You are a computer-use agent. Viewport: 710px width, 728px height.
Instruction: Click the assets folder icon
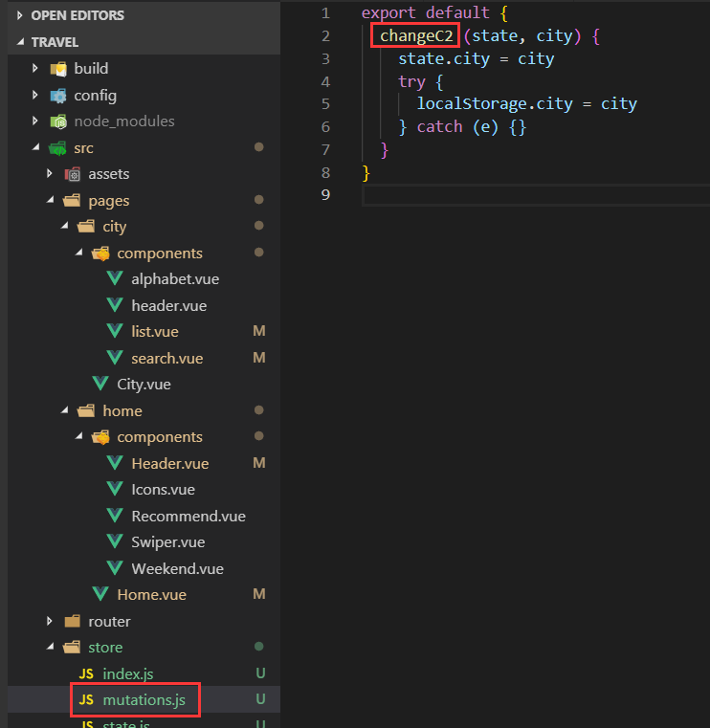point(73,174)
